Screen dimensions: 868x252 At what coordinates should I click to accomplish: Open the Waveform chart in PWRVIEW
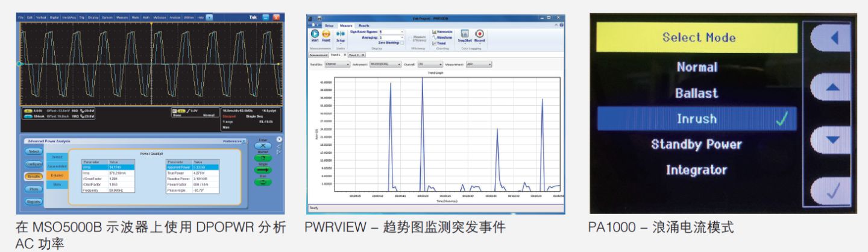[x=442, y=37]
